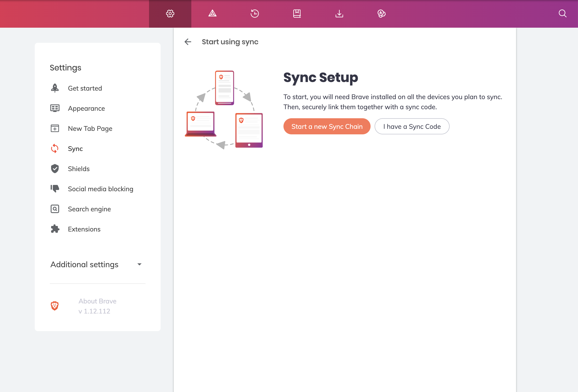Open Bookmarks icon in top bar
This screenshot has height=392, width=578.
297,14
